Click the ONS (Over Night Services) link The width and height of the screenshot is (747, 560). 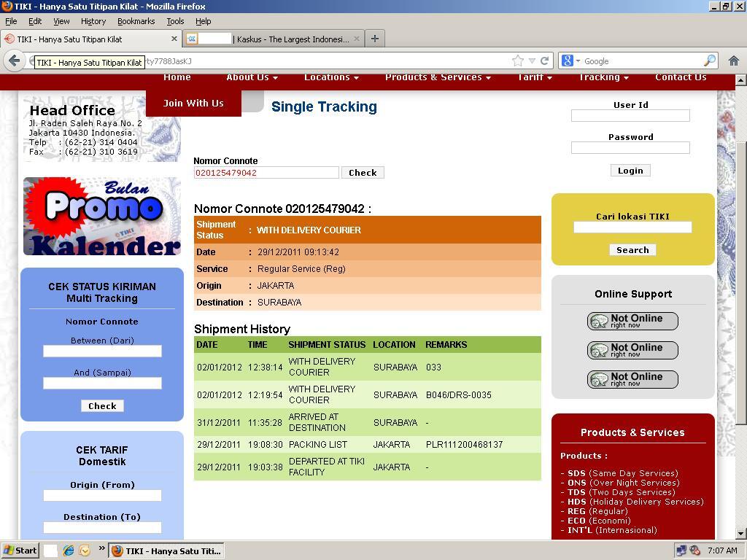coord(623,483)
